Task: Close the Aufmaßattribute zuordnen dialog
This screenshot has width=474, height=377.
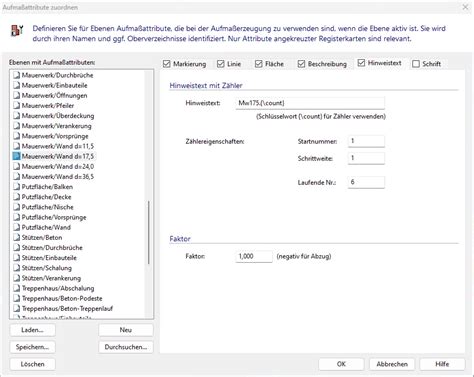Action: point(465,7)
